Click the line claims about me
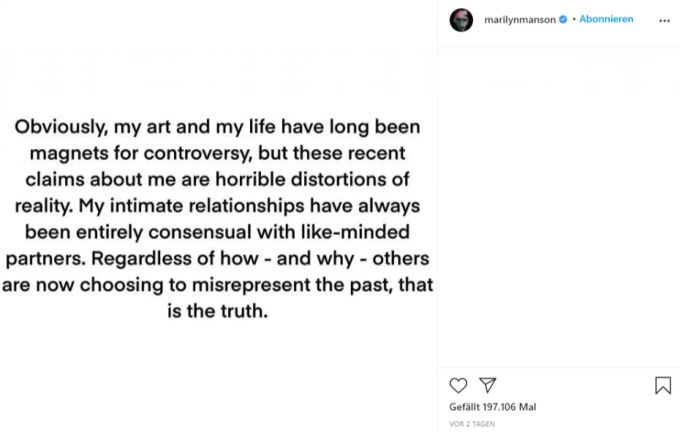The image size is (680, 432). pyautogui.click(x=217, y=179)
